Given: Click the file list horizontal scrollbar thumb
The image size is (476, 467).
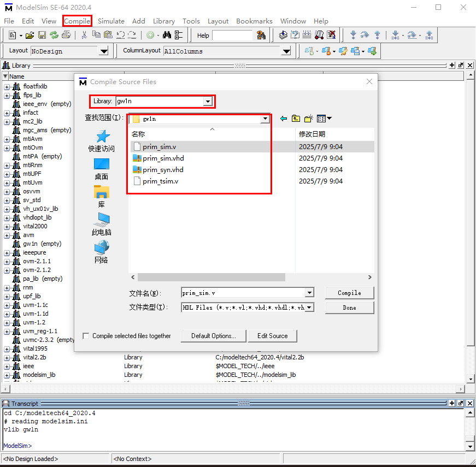Looking at the screenshot, I should click(x=211, y=277).
